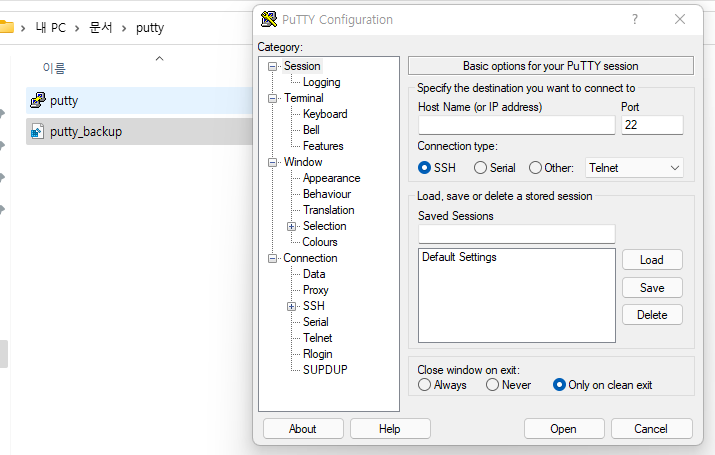This screenshot has height=455, width=715.
Task: Click the Saved Sessions name field
Action: coord(517,234)
